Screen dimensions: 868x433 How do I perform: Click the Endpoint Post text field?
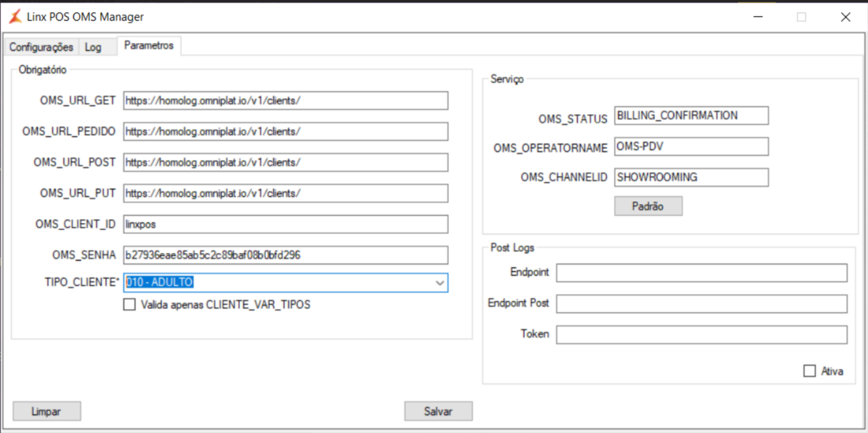point(702,304)
